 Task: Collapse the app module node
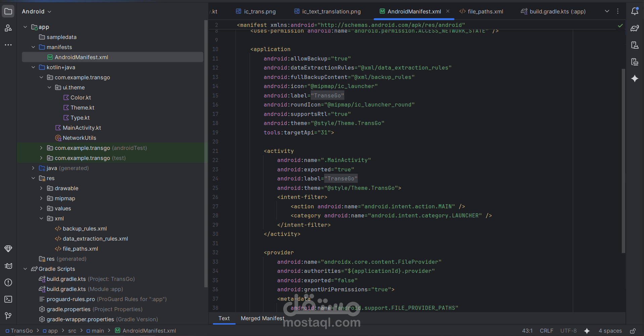(25, 27)
